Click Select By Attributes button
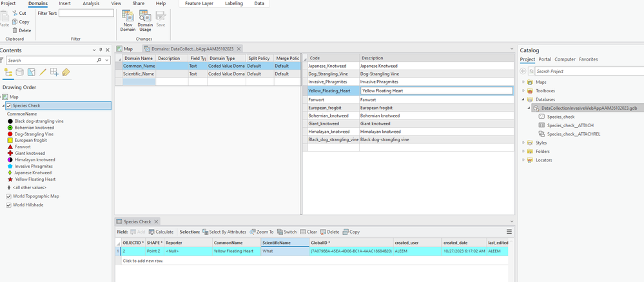The width and height of the screenshot is (644, 282). point(224,232)
